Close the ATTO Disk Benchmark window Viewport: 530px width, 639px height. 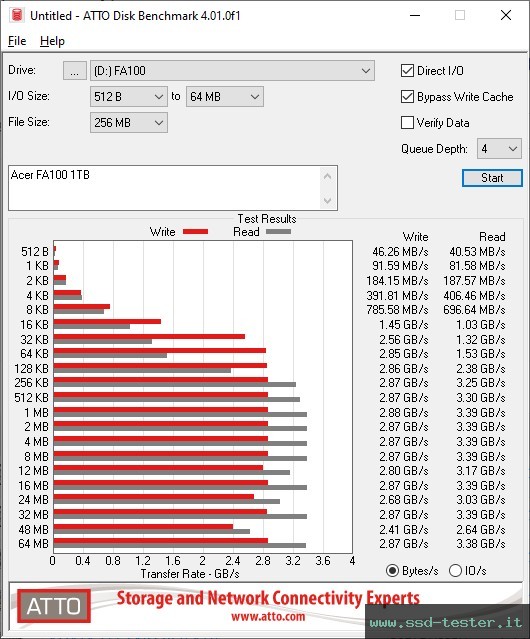[506, 15]
